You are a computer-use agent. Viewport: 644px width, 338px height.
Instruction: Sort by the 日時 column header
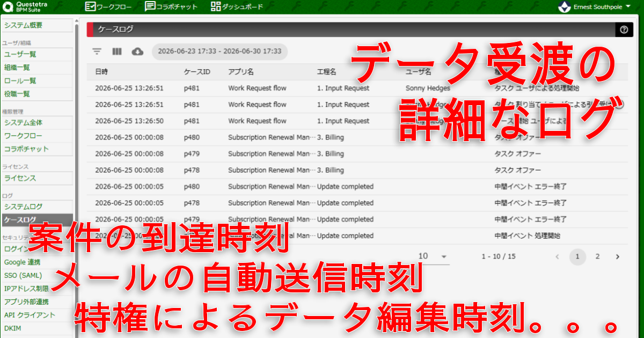[101, 71]
